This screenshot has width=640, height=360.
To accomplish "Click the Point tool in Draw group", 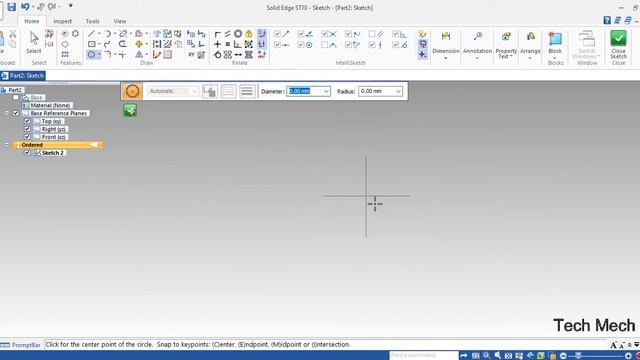I will point(122,54).
